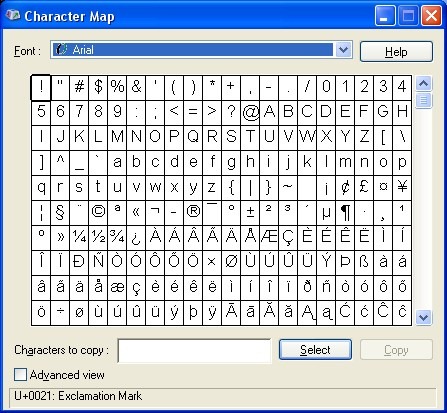This screenshot has width=447, height=413.
Task: Select the right guillemet » character
Action: tap(60, 237)
